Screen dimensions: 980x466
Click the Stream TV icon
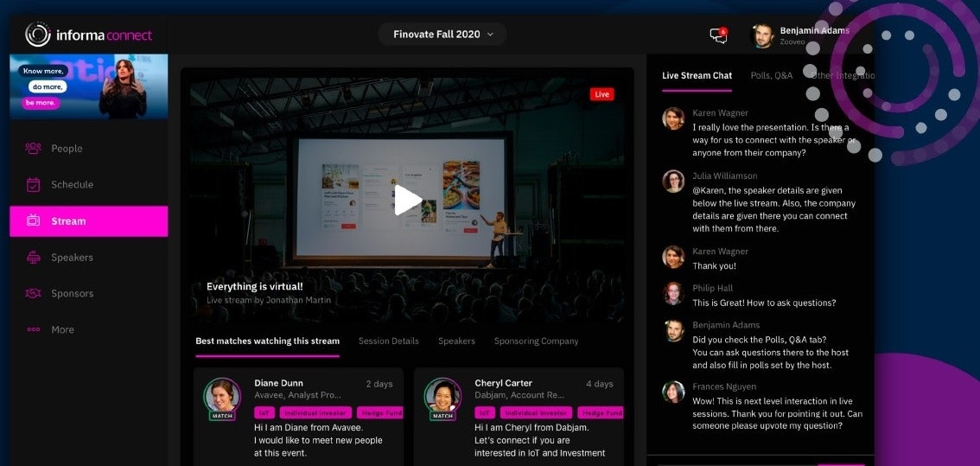click(x=33, y=220)
